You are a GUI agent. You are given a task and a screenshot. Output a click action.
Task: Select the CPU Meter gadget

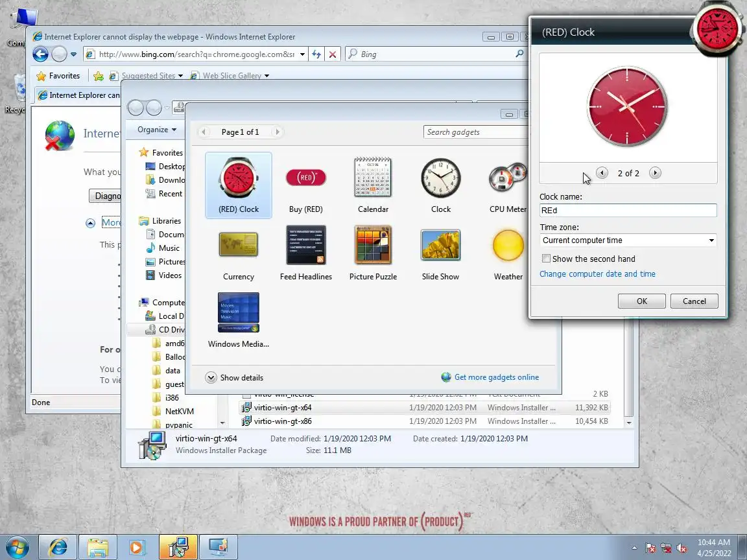click(x=508, y=185)
